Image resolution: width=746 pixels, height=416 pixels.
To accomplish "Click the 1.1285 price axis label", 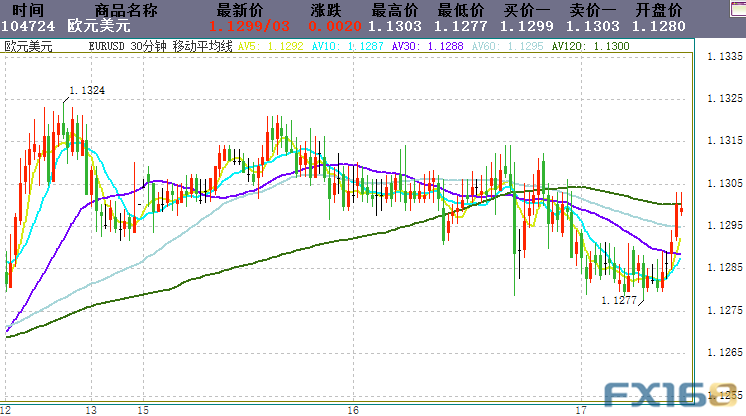I will pos(725,267).
